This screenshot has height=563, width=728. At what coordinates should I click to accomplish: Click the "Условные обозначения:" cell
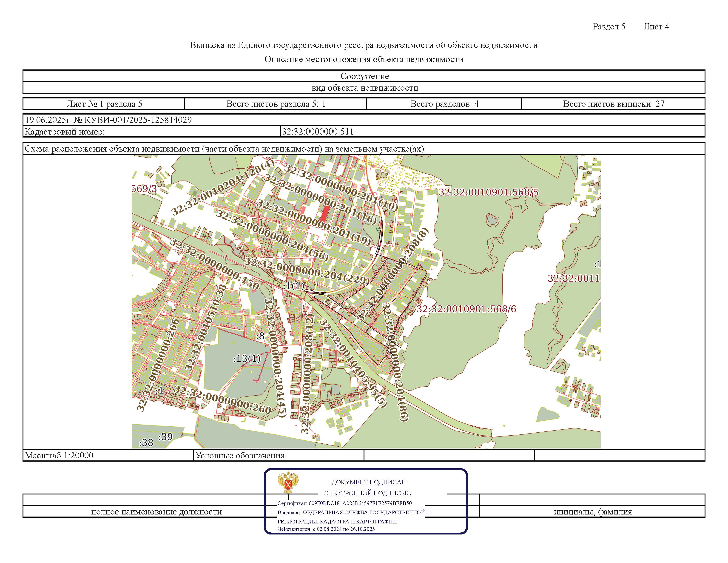[x=279, y=456]
